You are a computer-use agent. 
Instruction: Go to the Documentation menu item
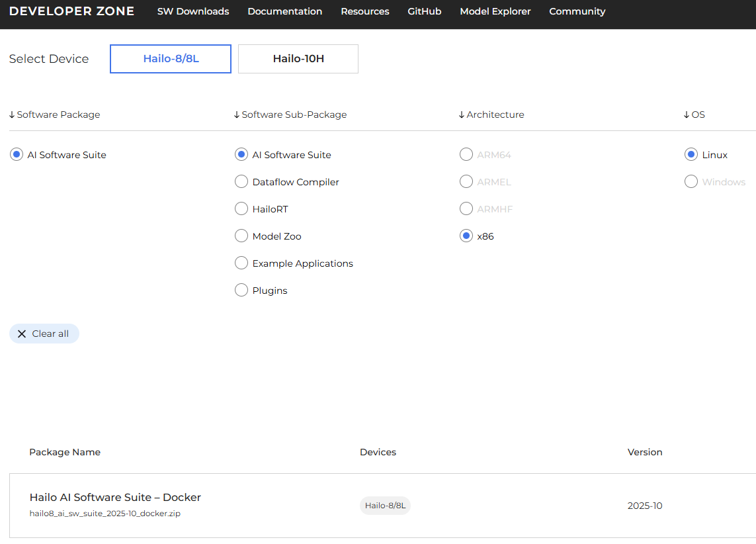(x=285, y=11)
